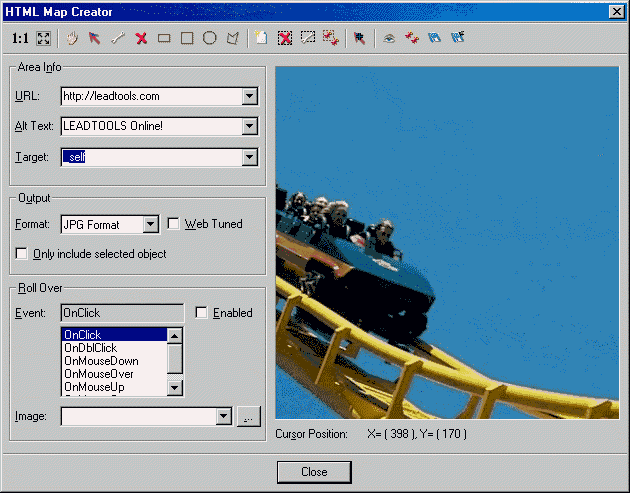Image resolution: width=630 pixels, height=493 pixels.
Task: Click the event list scroll up arrow
Action: tap(175, 336)
